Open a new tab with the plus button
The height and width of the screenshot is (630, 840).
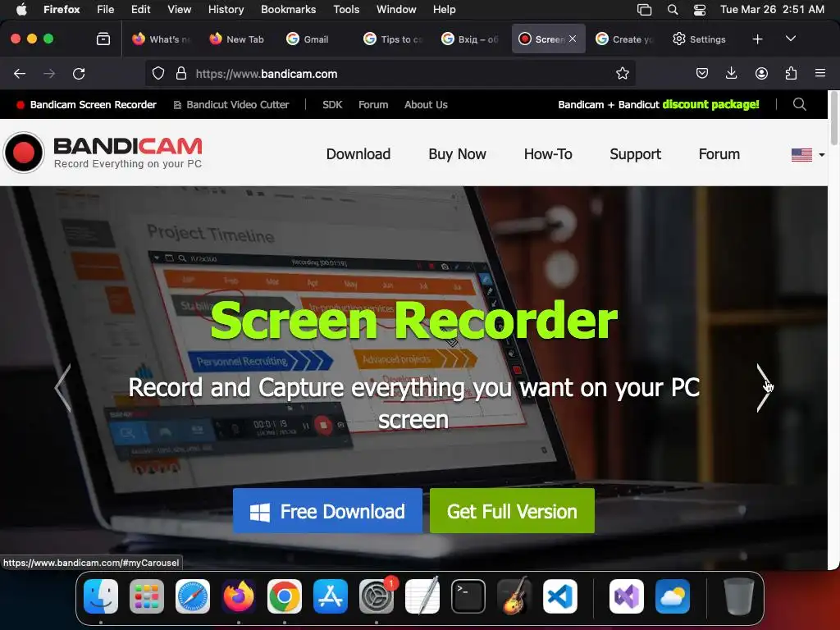pos(757,39)
